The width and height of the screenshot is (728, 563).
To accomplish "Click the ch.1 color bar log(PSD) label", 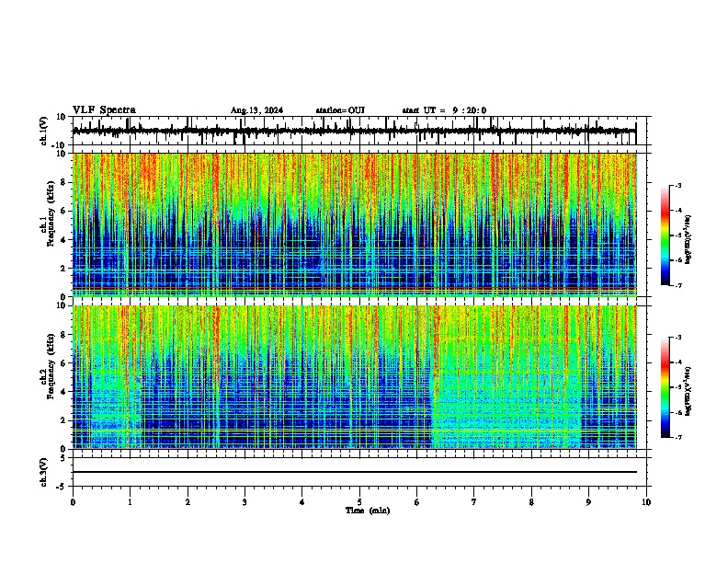I will click(688, 239).
